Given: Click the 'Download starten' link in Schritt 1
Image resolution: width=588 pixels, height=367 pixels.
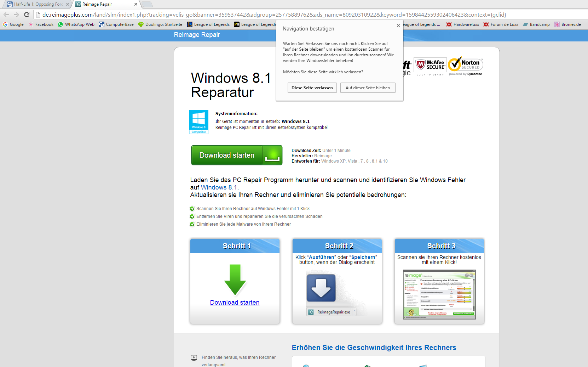Looking at the screenshot, I should pos(235,303).
